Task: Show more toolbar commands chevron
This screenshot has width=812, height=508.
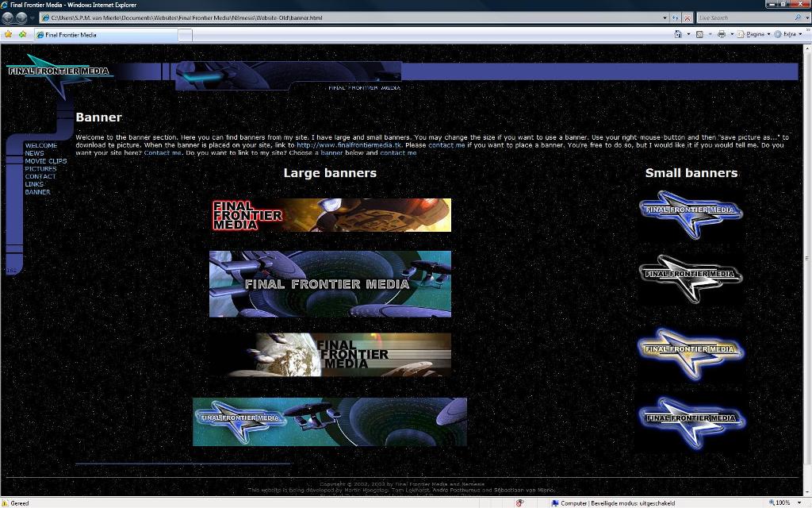Action: tap(808, 31)
